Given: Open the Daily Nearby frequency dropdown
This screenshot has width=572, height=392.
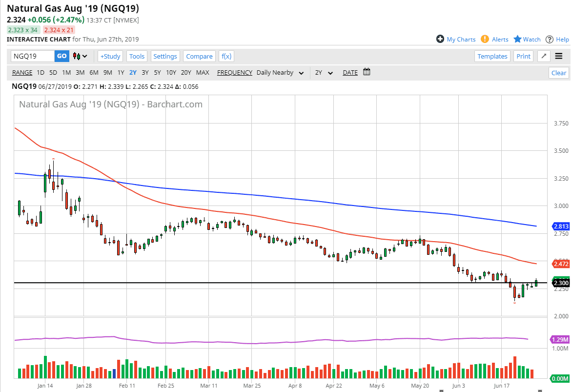Looking at the screenshot, I should (280, 73).
